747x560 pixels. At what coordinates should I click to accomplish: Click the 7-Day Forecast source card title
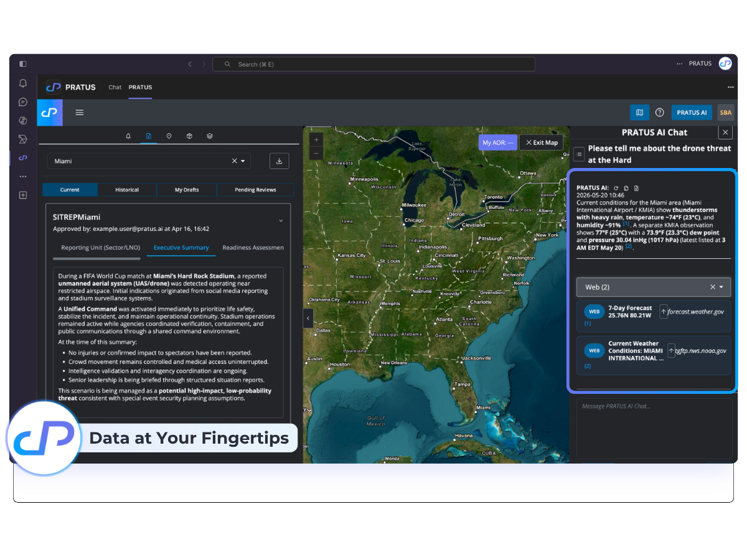pos(630,311)
